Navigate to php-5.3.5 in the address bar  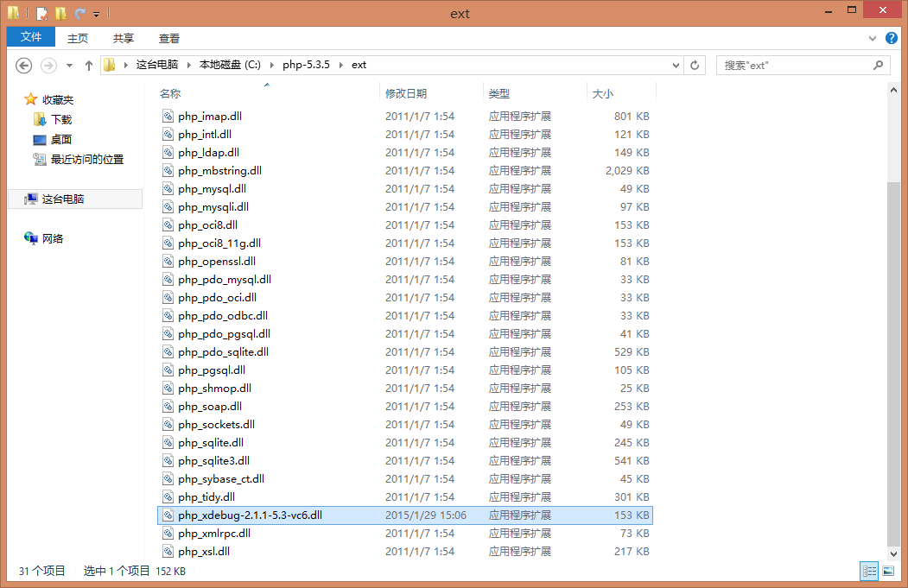(x=306, y=65)
